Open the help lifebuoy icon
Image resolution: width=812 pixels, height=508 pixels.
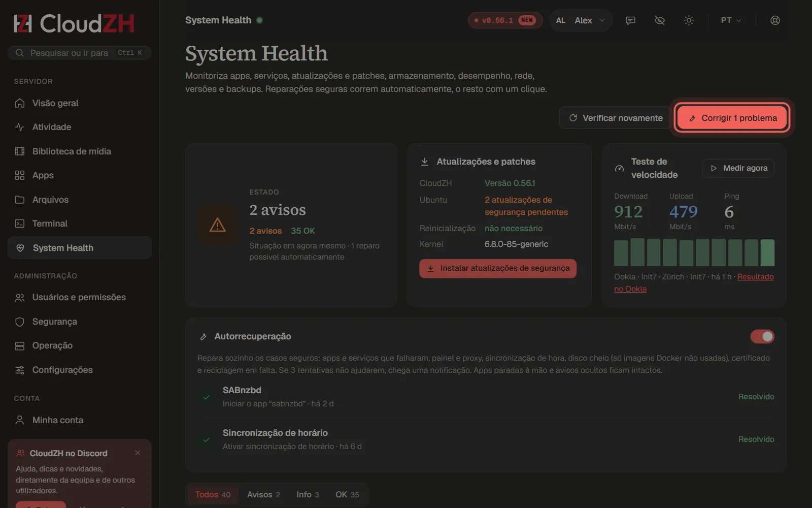[x=775, y=20]
